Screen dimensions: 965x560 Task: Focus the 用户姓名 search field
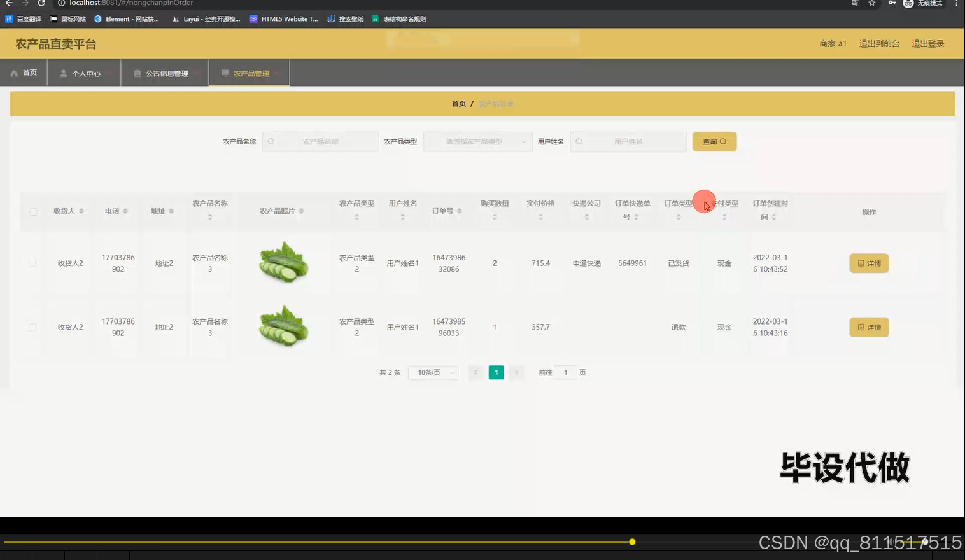click(x=628, y=142)
